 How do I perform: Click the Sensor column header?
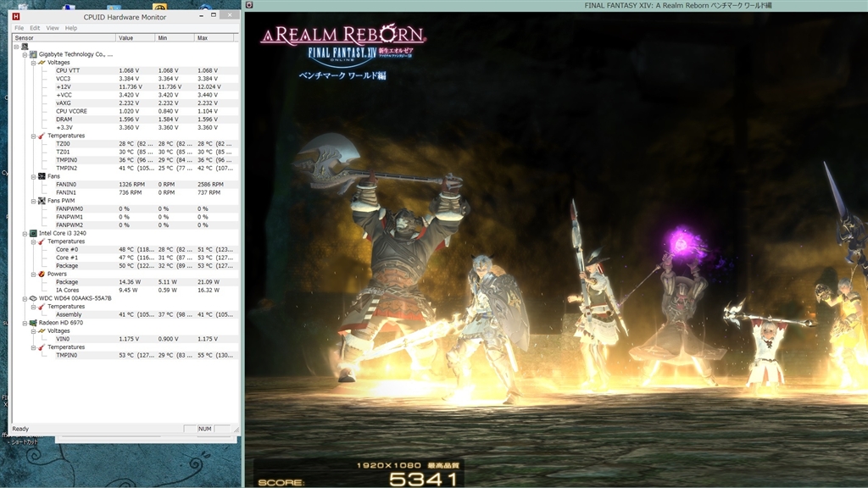coord(64,37)
